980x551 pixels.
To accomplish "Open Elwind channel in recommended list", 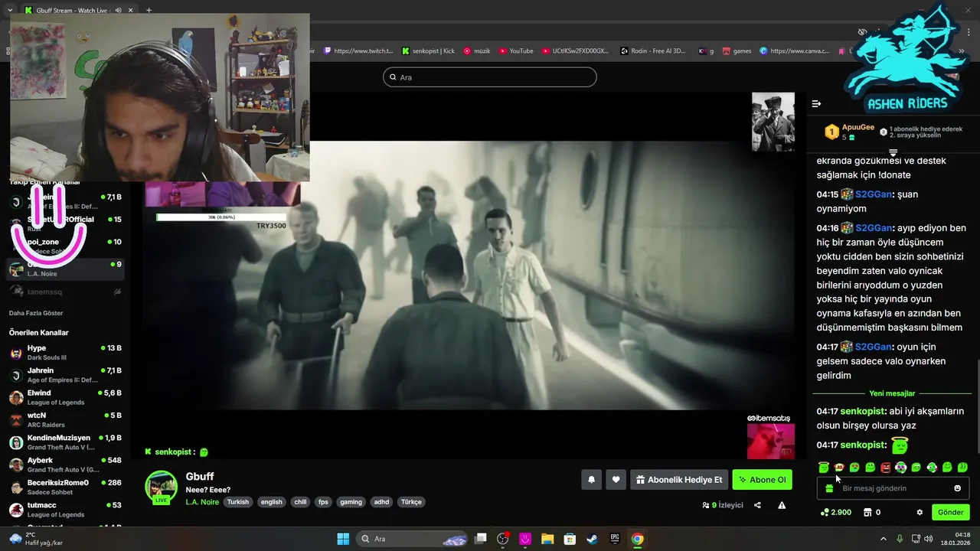I will click(x=65, y=397).
